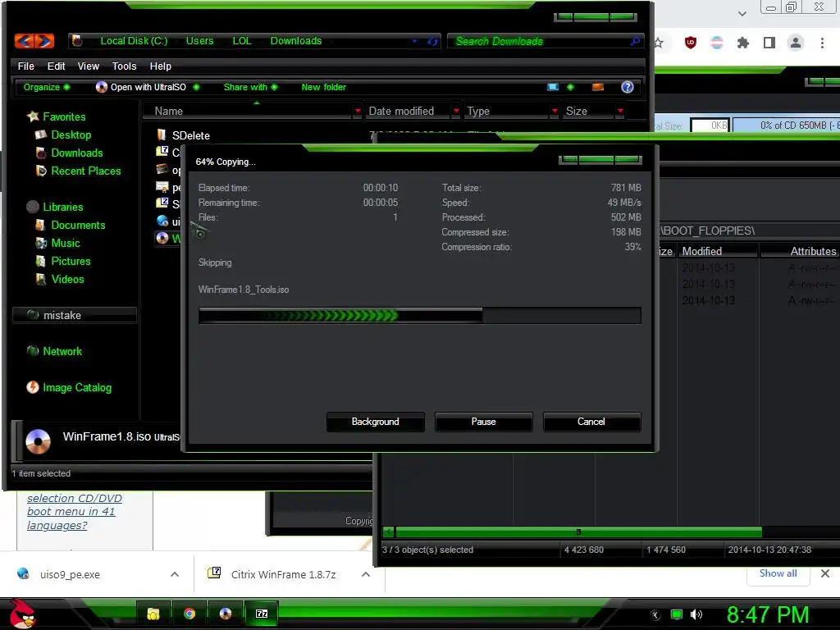The width and height of the screenshot is (840, 630).
Task: Switch to UltraISO from the taskbar
Action: coord(226,614)
